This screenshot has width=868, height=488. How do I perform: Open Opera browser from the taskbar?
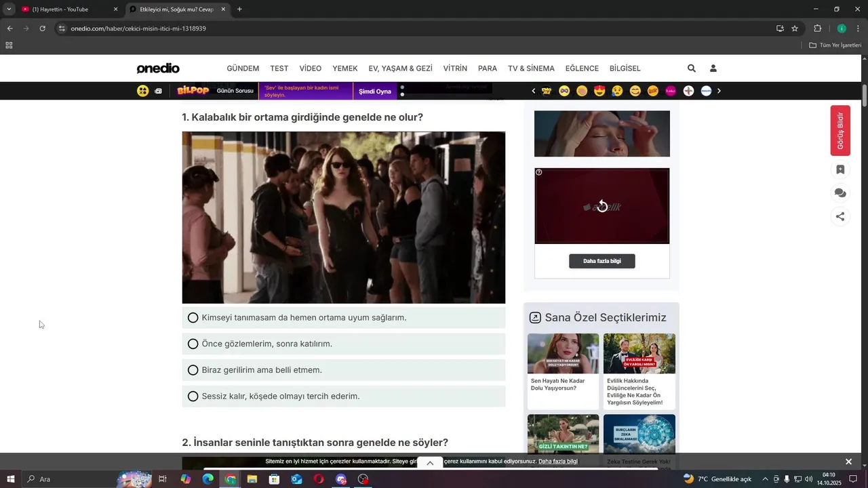[x=319, y=479]
